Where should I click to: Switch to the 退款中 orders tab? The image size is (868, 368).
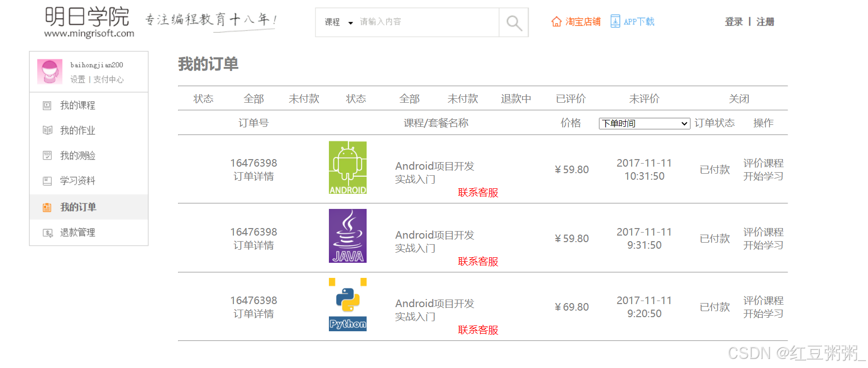516,99
